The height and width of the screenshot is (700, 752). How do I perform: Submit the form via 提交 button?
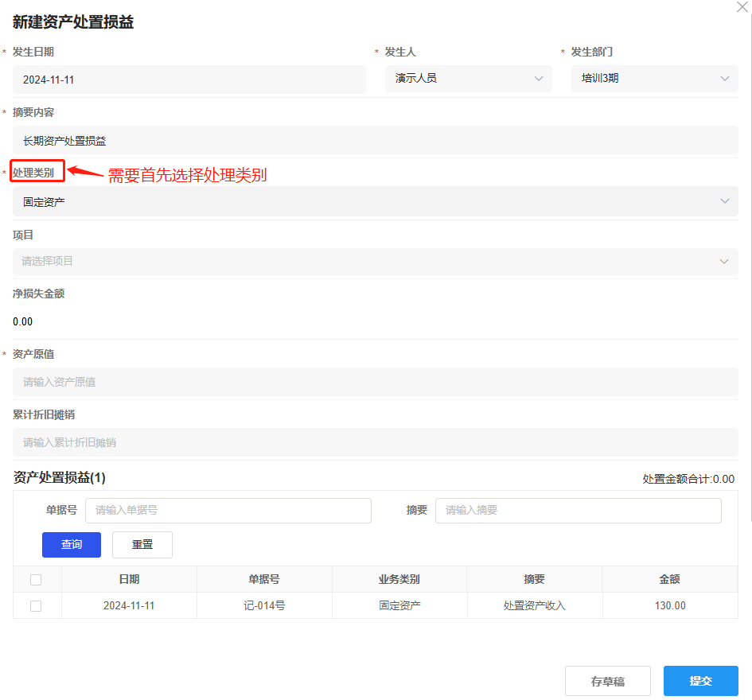700,680
